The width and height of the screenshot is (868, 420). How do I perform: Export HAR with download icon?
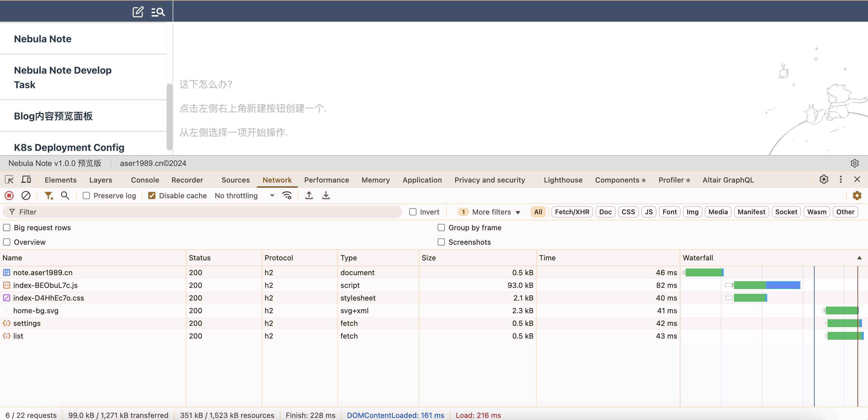click(325, 195)
